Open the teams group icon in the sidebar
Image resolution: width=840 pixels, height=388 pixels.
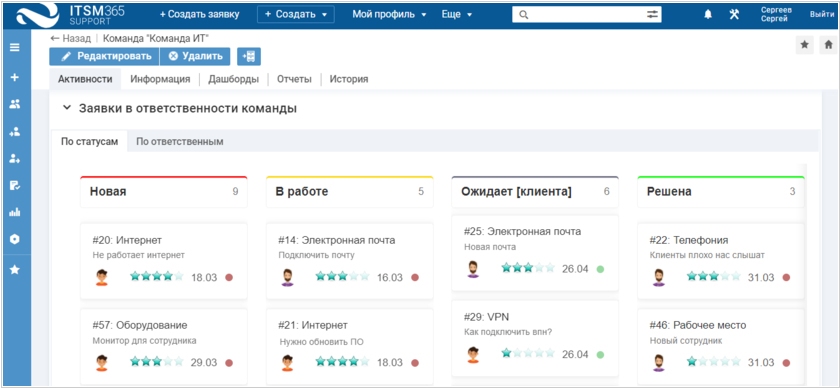[14, 105]
